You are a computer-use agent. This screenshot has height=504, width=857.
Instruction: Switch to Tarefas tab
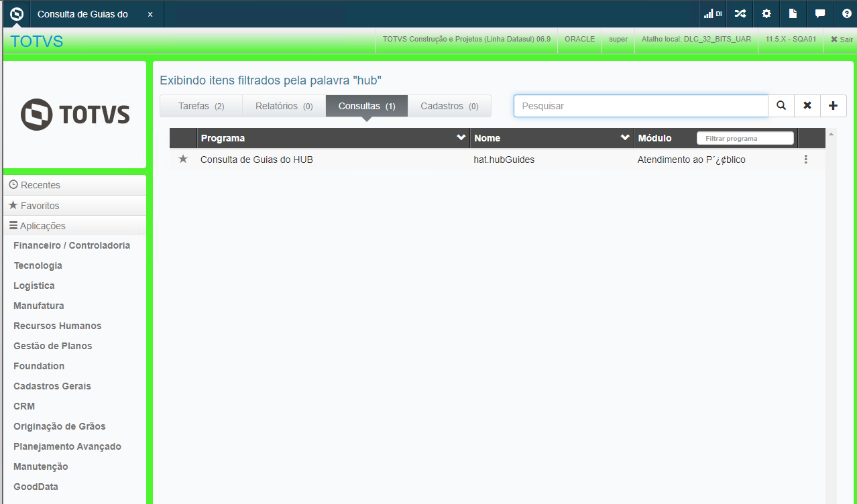201,106
